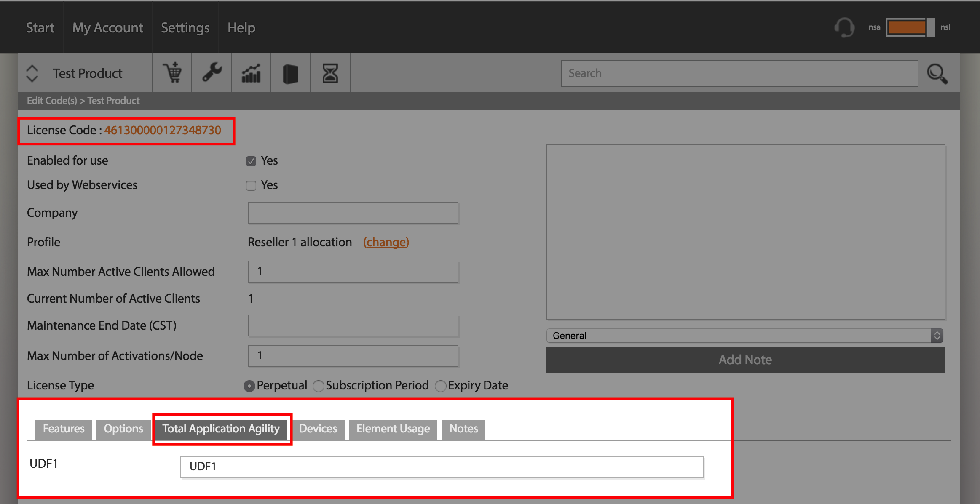980x504 pixels.
Task: Click the hourglass icon
Action: 330,73
